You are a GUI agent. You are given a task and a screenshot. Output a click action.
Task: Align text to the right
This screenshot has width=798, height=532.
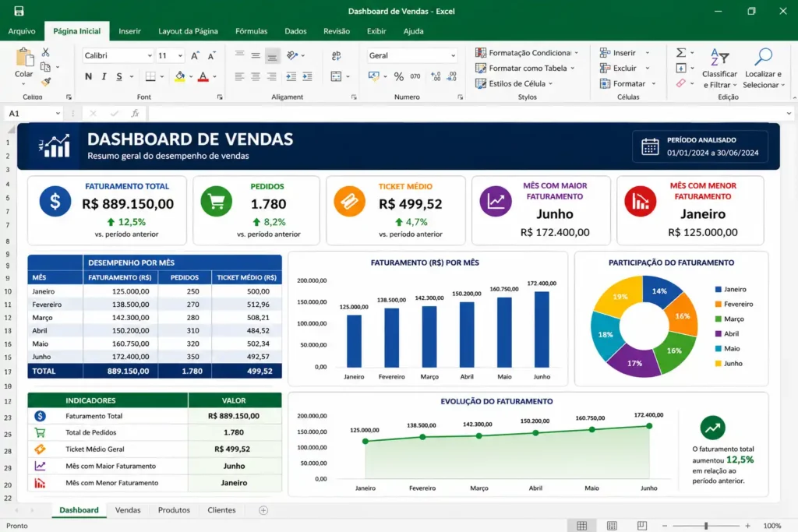point(272,76)
